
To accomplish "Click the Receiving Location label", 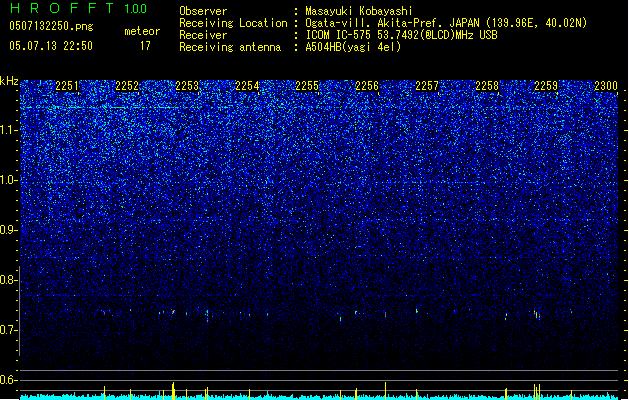I will point(233,23).
